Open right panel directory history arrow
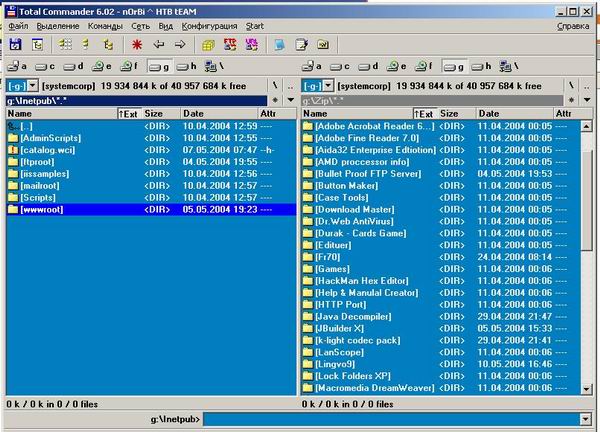Viewport: 600px width, 432px height. [587, 100]
